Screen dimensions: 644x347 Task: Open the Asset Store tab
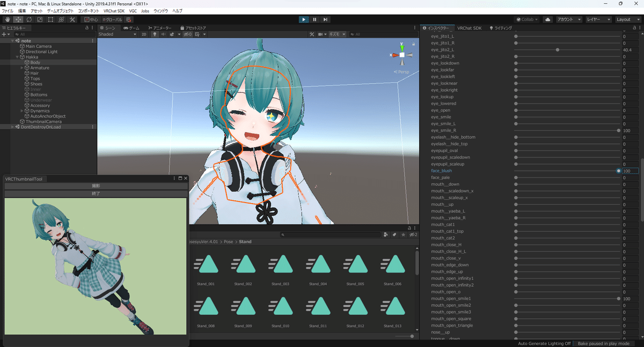pyautogui.click(x=193, y=27)
